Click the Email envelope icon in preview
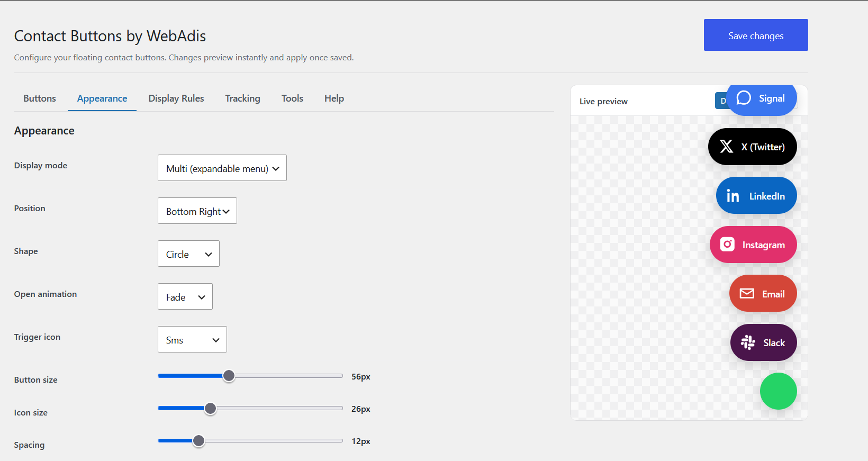 click(x=747, y=293)
